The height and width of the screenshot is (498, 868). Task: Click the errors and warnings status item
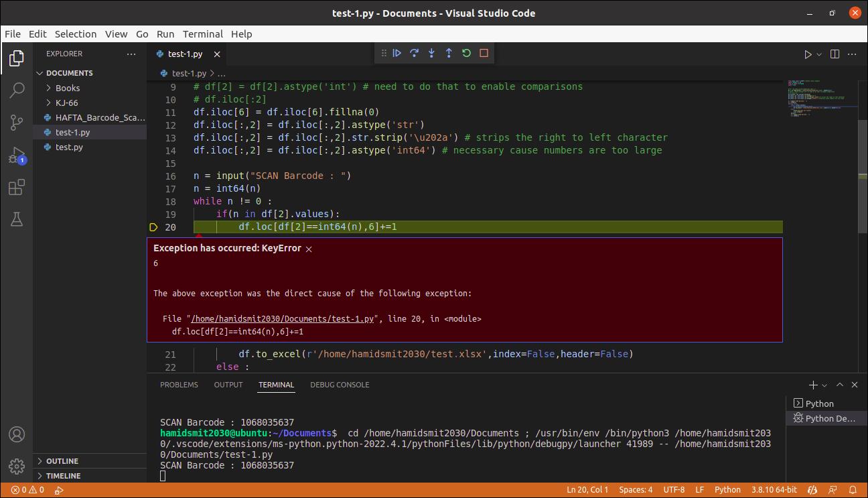(27, 490)
